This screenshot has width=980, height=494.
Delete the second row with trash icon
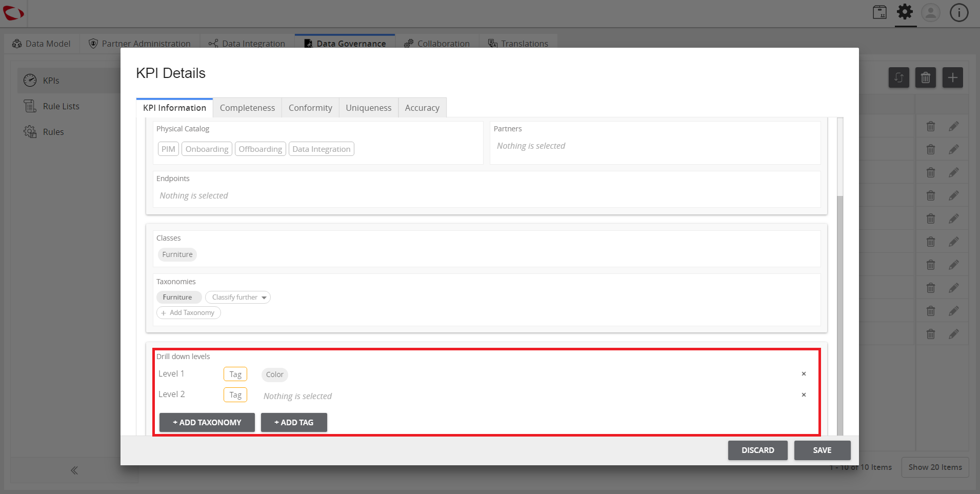(x=931, y=149)
